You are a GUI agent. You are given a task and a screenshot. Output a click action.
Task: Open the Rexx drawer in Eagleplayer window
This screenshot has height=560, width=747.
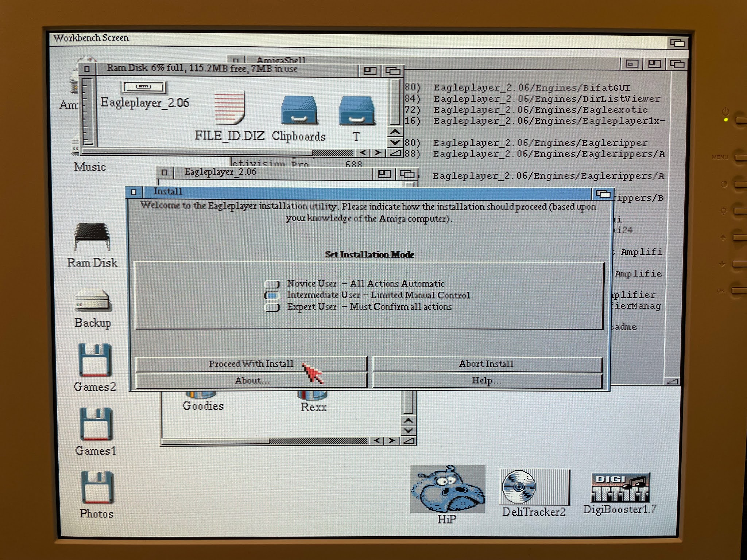tap(313, 402)
